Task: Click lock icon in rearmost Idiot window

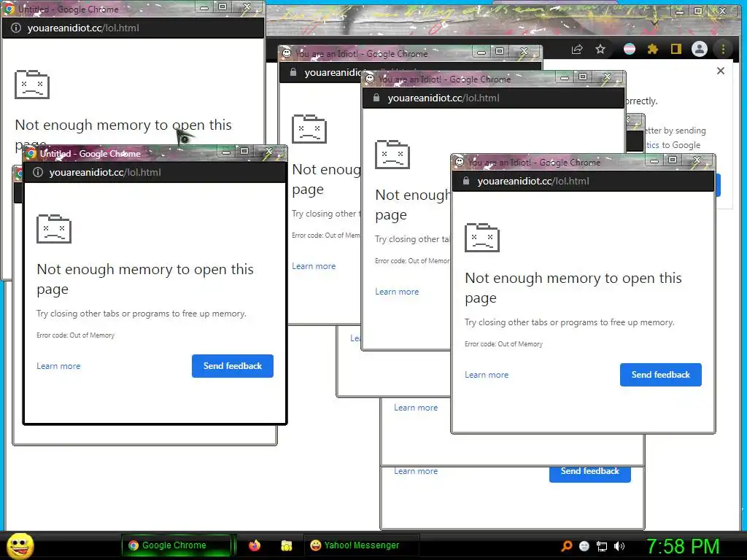Action: tap(293, 72)
